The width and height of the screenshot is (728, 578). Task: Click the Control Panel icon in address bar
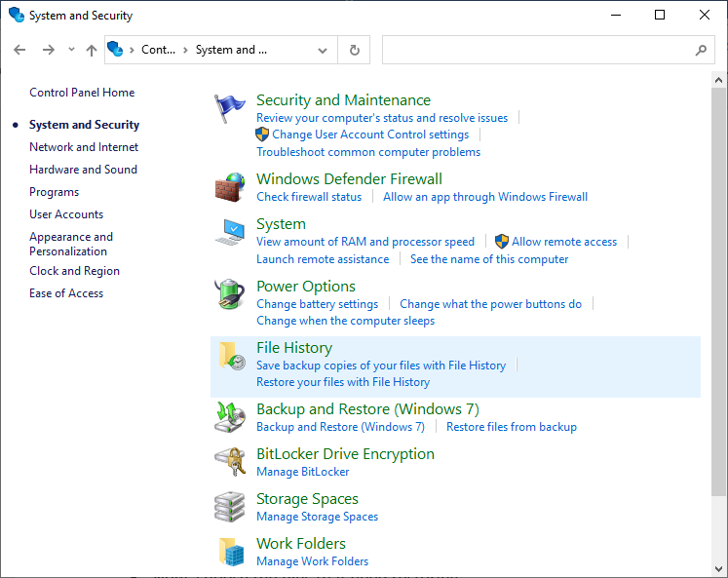click(115, 49)
